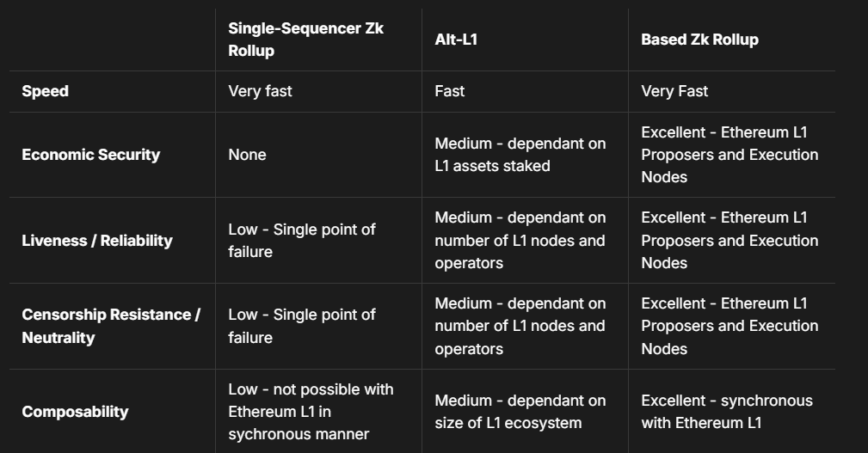Click 'Low - not possible with Ethereum L1' cell

(310, 412)
